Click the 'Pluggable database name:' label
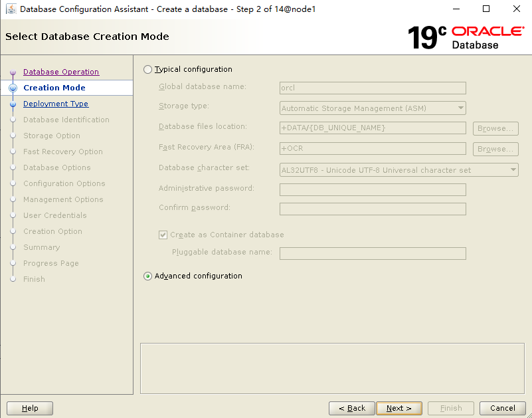532x418 pixels. coord(222,252)
